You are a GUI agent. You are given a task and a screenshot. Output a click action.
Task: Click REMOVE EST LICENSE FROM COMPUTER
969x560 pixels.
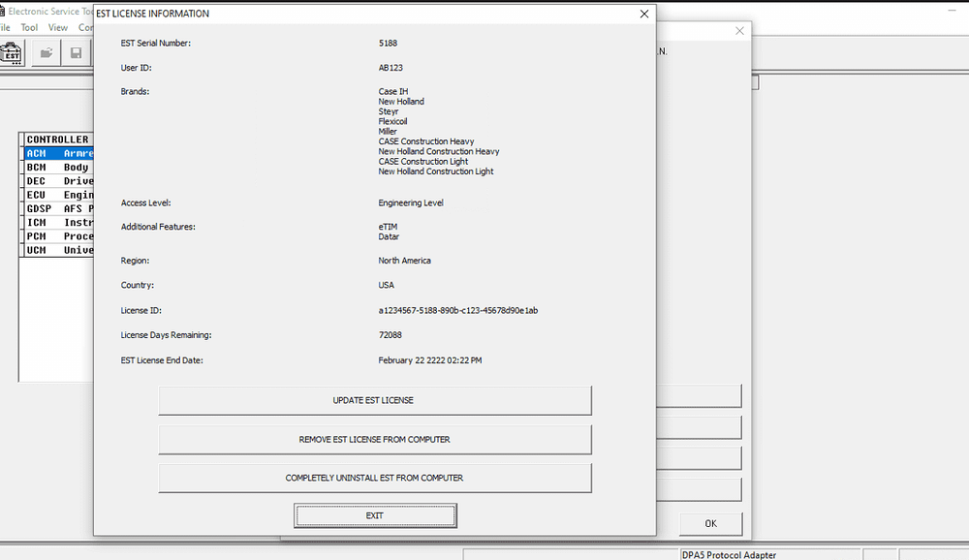[x=375, y=439]
